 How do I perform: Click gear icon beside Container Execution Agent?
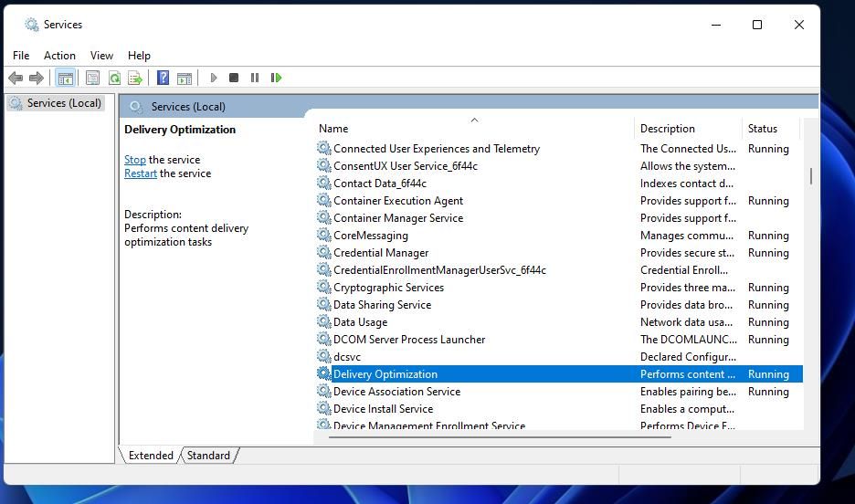pyautogui.click(x=324, y=201)
